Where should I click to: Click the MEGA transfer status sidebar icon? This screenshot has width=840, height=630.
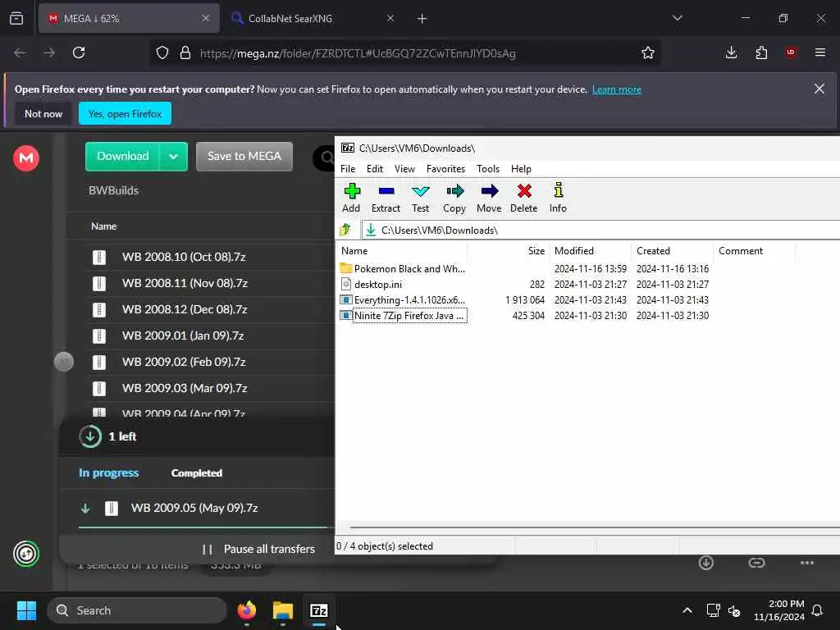coord(26,554)
